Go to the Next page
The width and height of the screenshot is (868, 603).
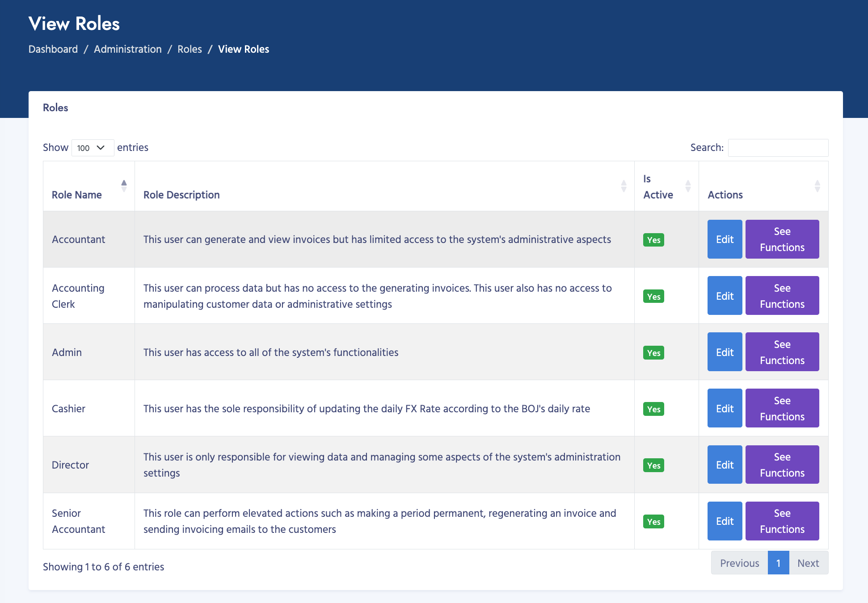coord(808,563)
